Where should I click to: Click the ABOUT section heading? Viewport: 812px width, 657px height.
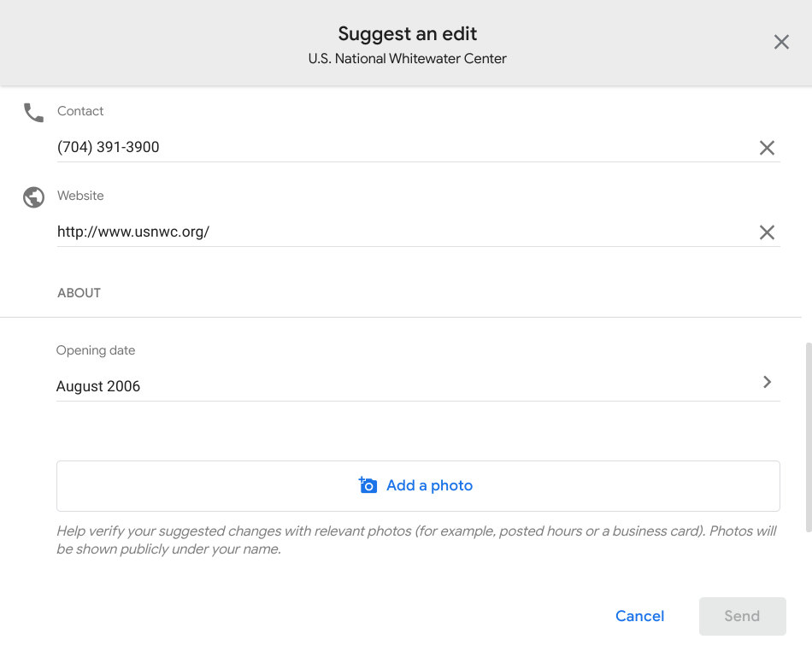pos(79,293)
